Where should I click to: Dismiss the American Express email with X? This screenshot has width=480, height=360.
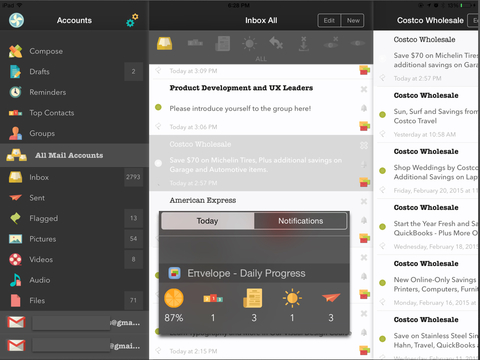tap(364, 201)
